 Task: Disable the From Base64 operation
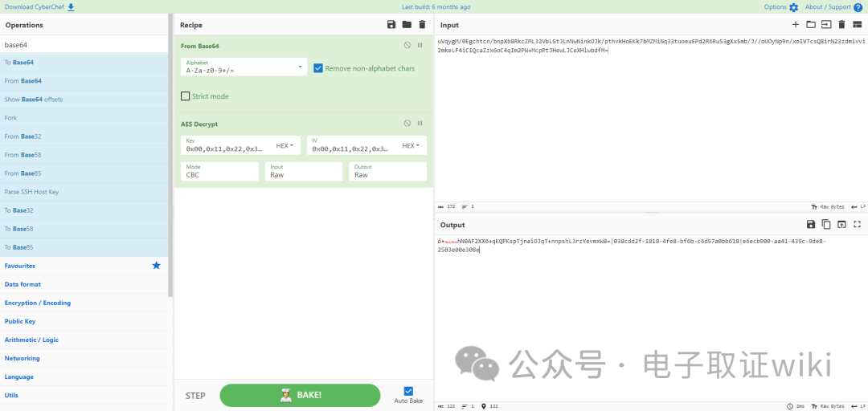[x=407, y=46]
